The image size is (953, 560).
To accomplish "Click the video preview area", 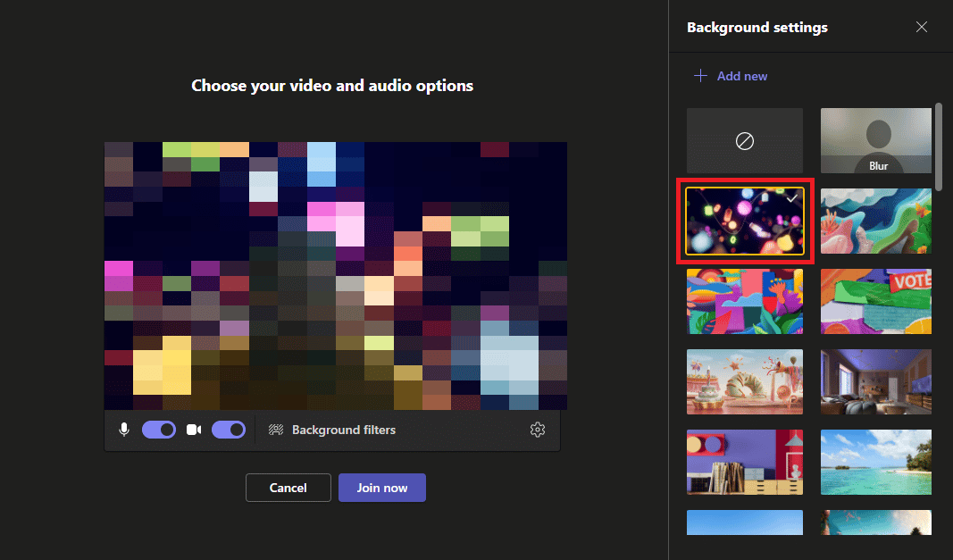I will [336, 276].
